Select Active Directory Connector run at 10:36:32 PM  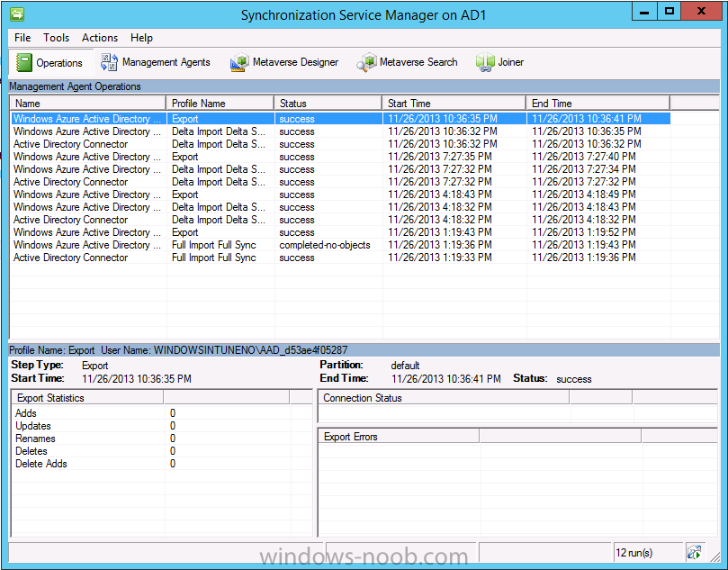pyautogui.click(x=341, y=144)
